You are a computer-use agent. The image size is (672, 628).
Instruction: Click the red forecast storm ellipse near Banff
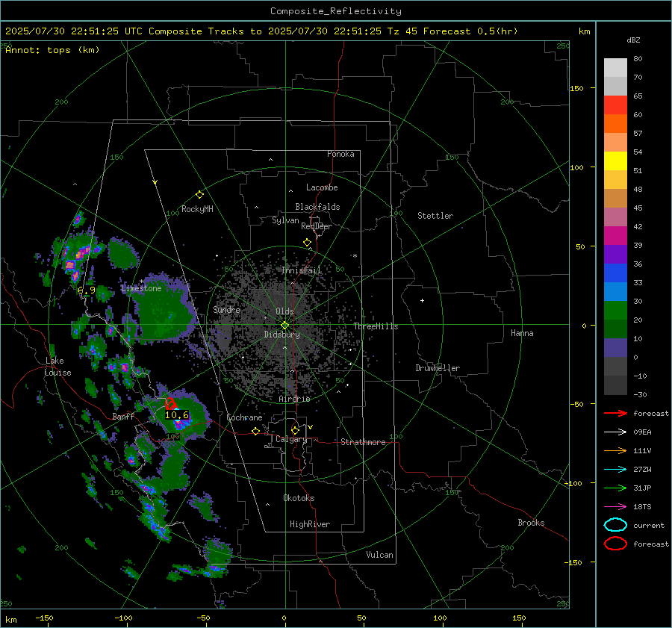click(171, 404)
